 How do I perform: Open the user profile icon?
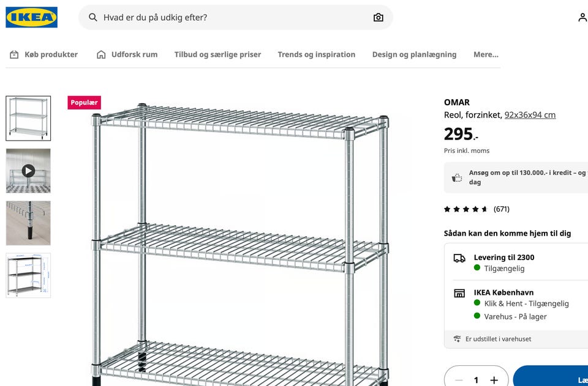(582, 17)
